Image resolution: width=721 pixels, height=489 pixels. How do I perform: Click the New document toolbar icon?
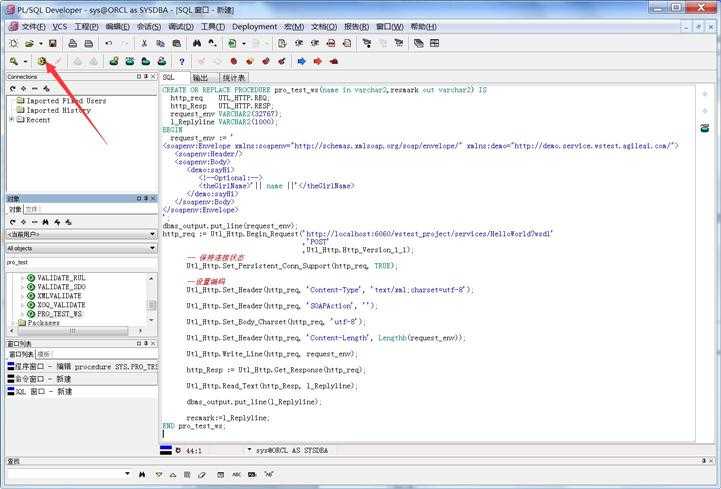click(14, 44)
